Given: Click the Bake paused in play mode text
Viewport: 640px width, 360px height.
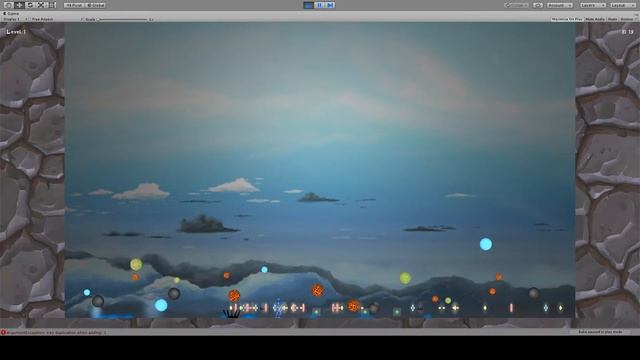Looking at the screenshot, I should (x=600, y=332).
